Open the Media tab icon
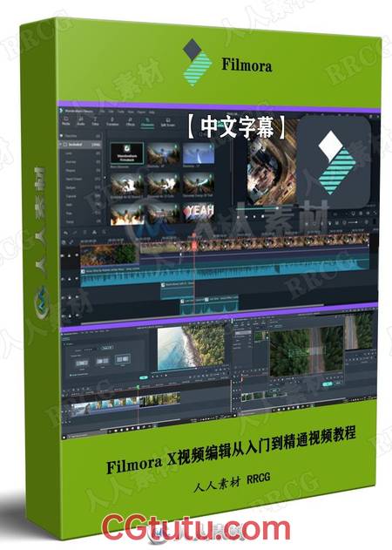The image size is (392, 550). coord(66,121)
